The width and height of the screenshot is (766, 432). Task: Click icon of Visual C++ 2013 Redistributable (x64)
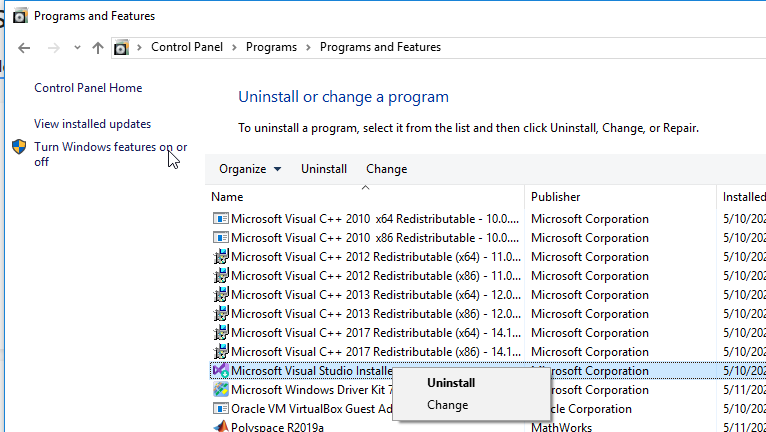pos(221,295)
